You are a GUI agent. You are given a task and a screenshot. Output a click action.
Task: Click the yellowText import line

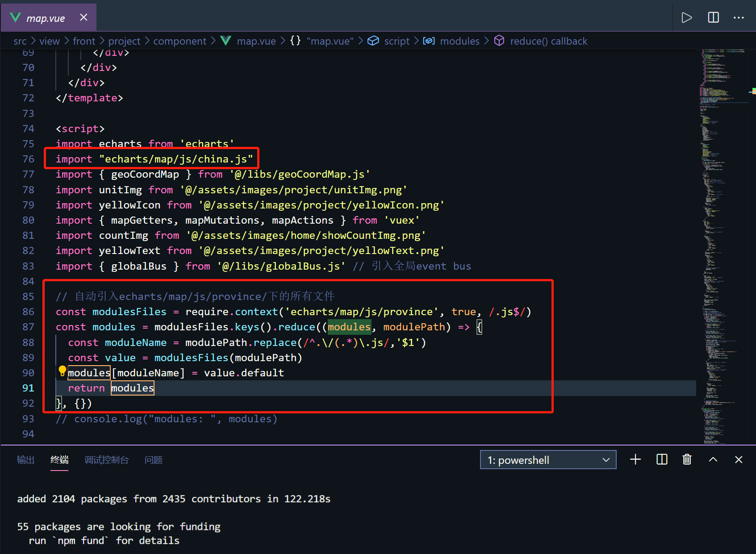click(x=250, y=250)
